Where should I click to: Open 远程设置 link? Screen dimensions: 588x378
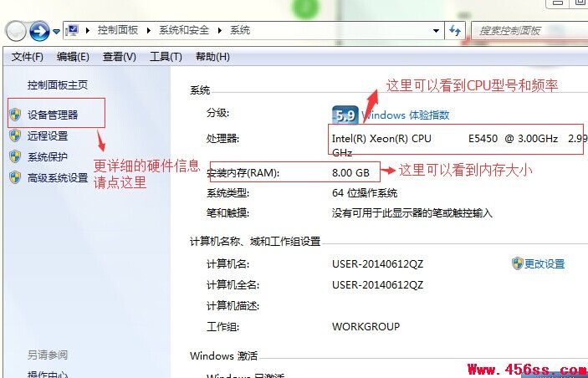point(48,135)
